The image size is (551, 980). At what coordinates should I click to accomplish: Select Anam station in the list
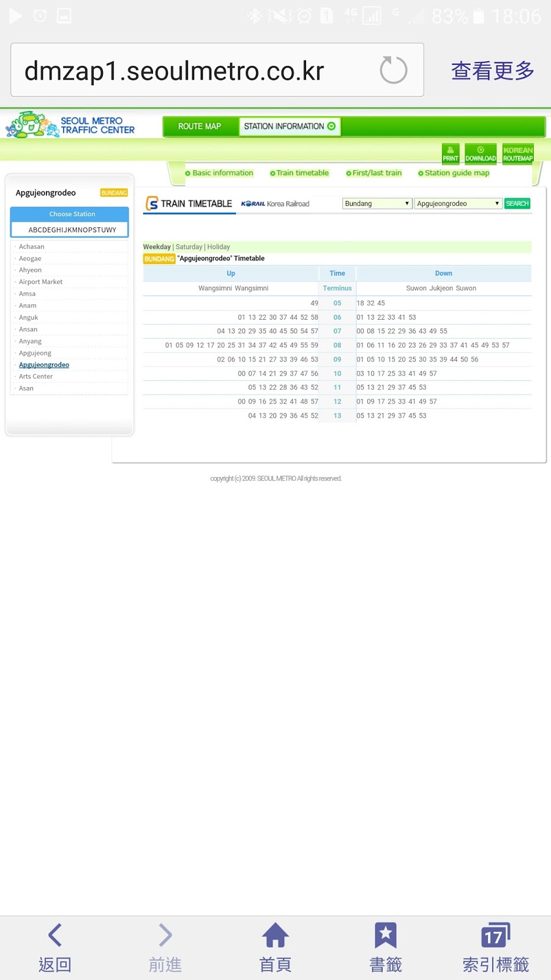tap(28, 306)
